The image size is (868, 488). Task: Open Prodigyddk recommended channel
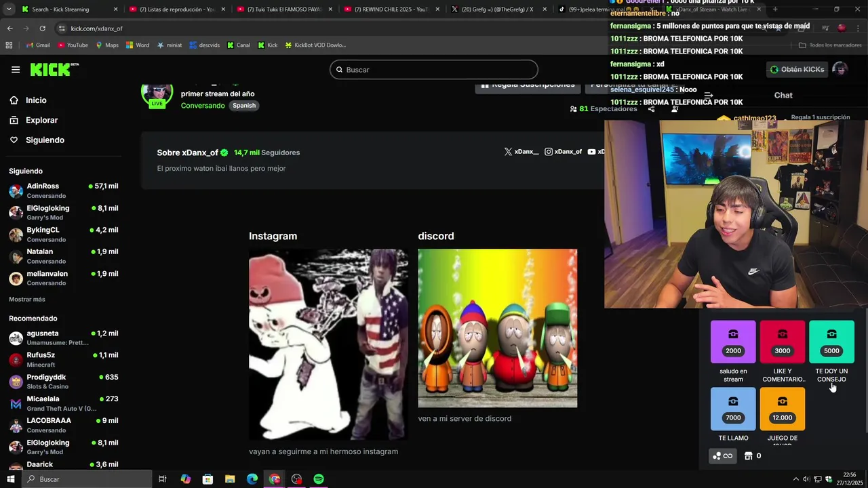tap(64, 382)
